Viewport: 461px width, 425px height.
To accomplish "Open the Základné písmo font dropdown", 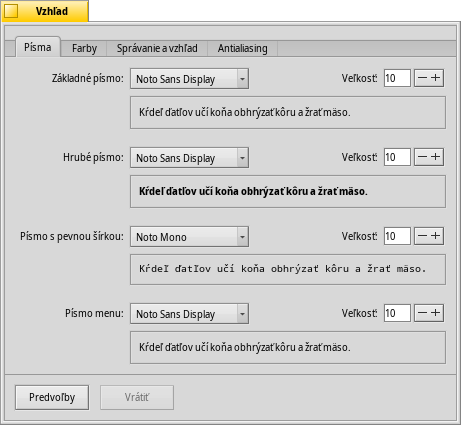I will click(189, 79).
